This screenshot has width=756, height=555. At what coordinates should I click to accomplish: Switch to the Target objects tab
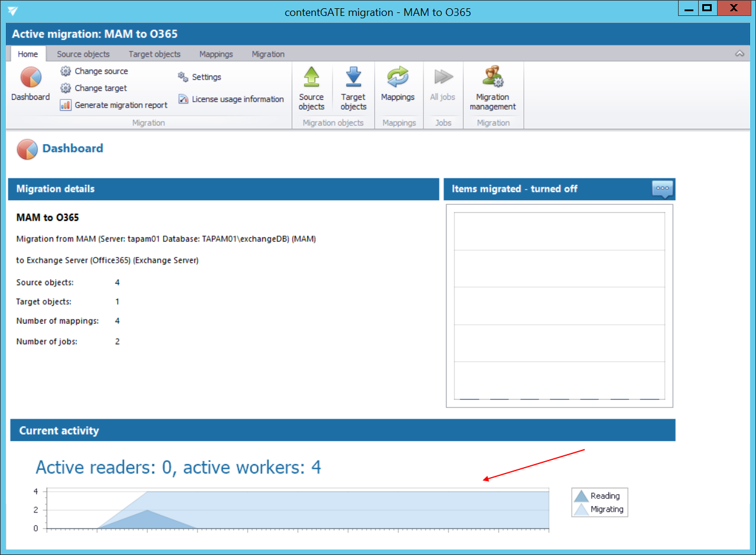tap(155, 54)
